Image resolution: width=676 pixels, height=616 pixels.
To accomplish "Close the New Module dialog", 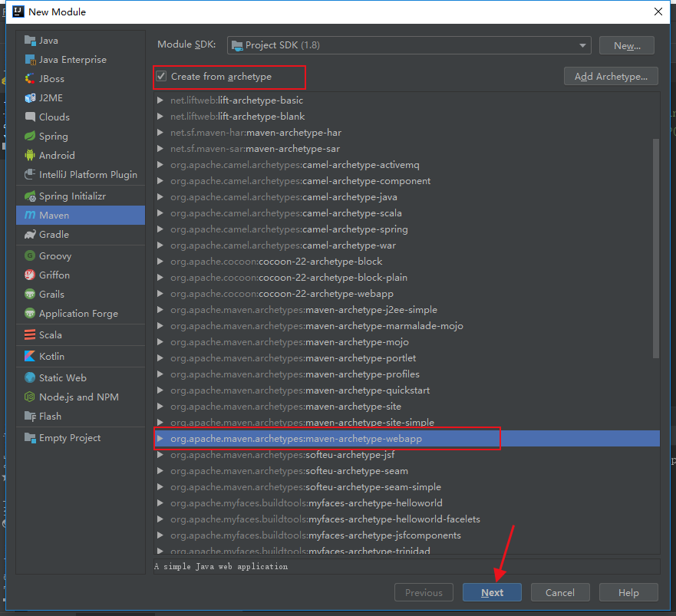I will pyautogui.click(x=658, y=12).
